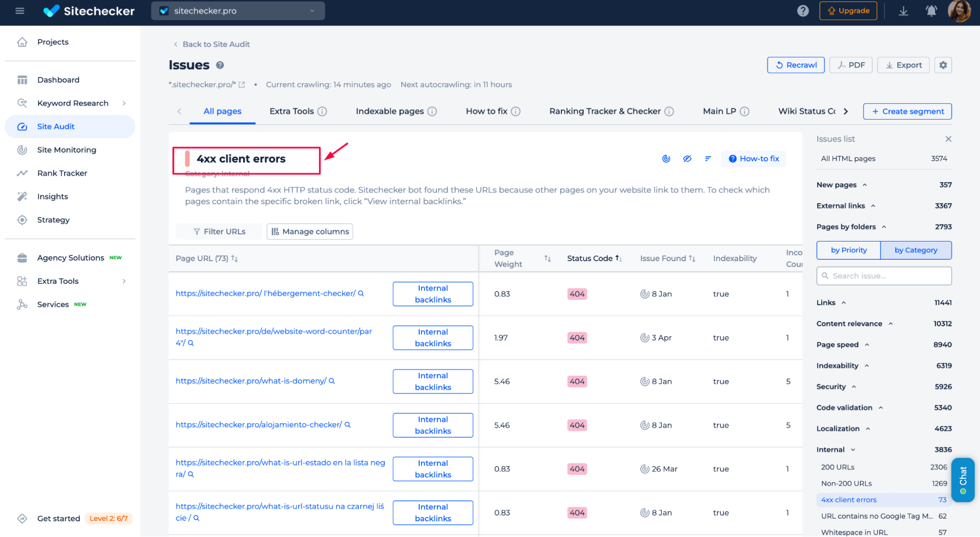The width and height of the screenshot is (980, 537).
Task: Click info icon on Indexable pages tab
Action: [x=432, y=111]
